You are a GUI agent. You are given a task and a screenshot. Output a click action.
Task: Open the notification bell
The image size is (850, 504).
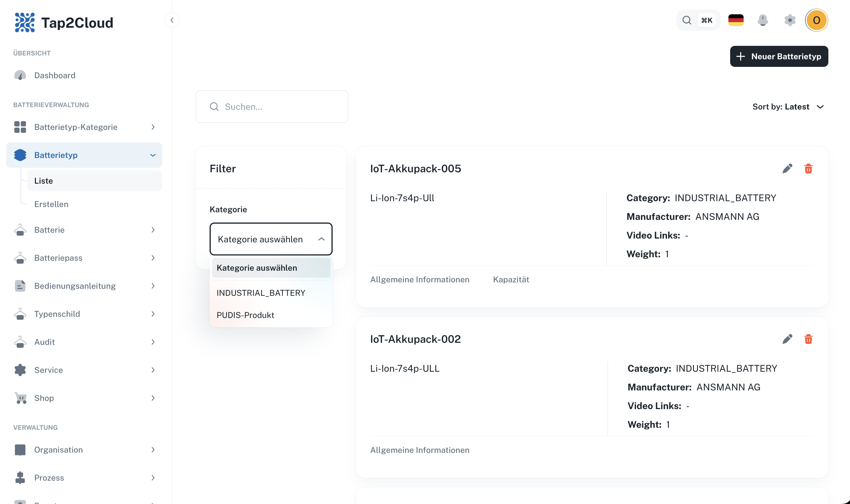(763, 20)
